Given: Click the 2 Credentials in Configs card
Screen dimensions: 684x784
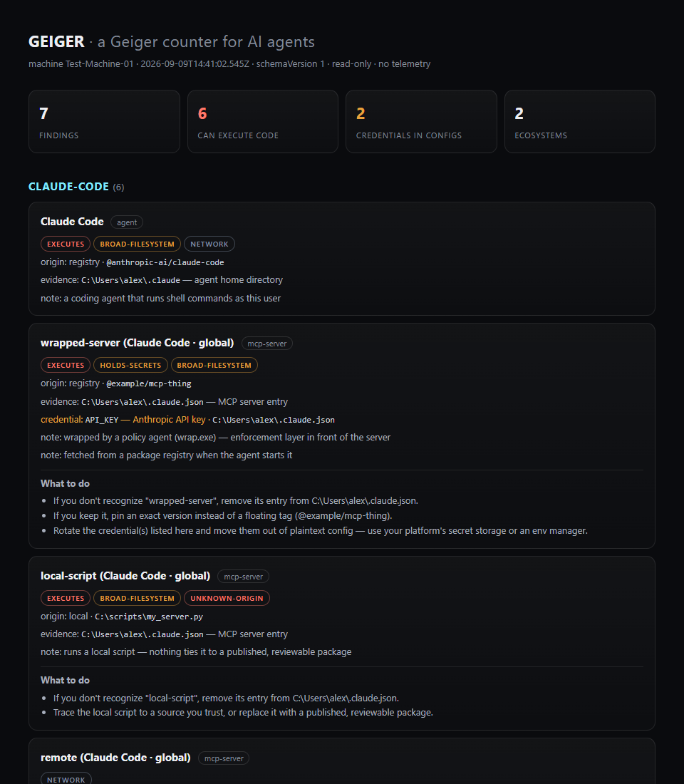Looking at the screenshot, I should 421,121.
